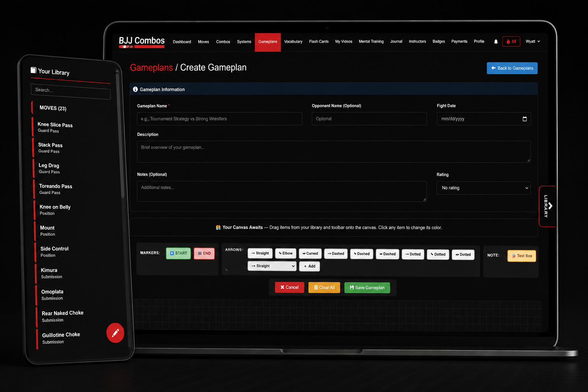Open the Vocabulary nav item
Viewport: 588px width, 392px height.
pyautogui.click(x=293, y=42)
